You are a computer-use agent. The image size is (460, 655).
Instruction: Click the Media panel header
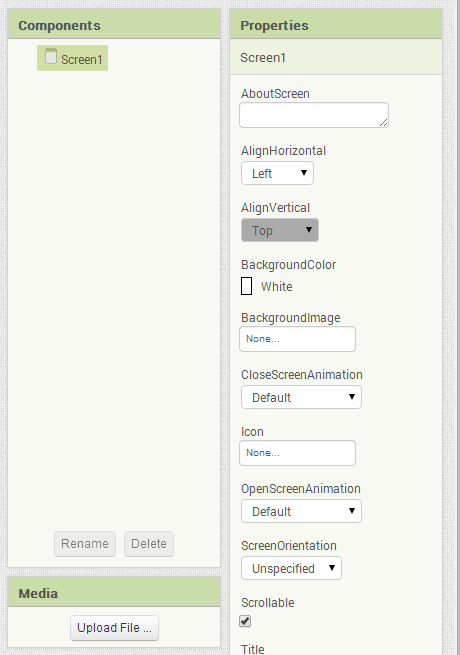114,592
